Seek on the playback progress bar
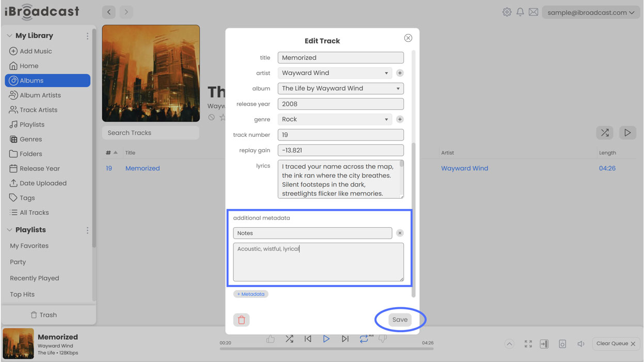The image size is (644, 362). coord(326,349)
